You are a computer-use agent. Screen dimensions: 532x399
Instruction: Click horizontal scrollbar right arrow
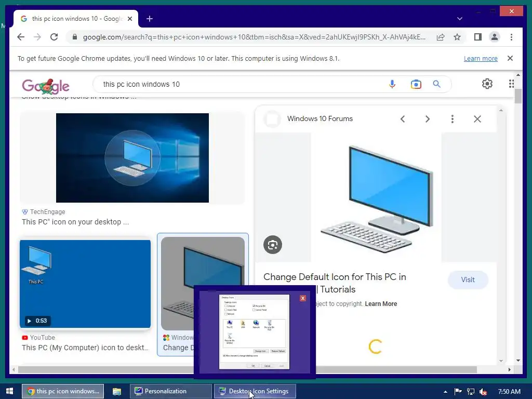[509, 369]
